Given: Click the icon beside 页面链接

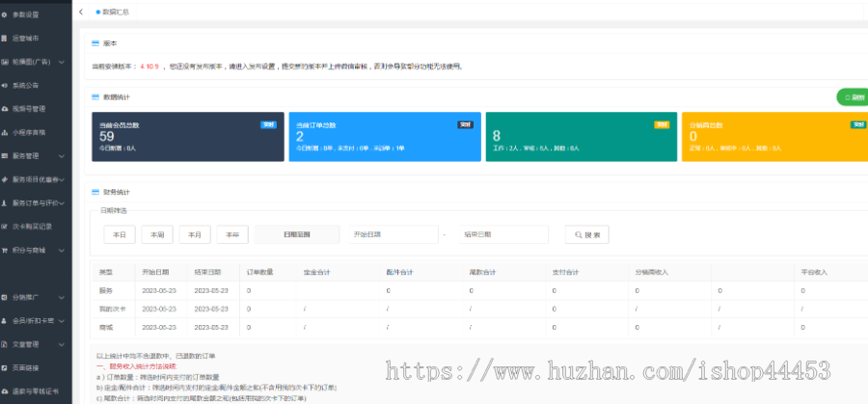Looking at the screenshot, I should (5, 368).
